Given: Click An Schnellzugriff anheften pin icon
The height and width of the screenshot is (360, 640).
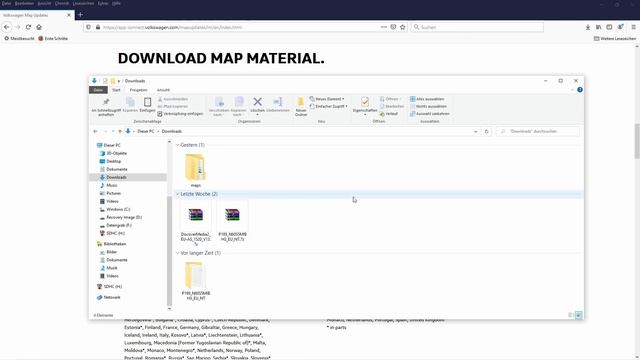Looking at the screenshot, I should tap(106, 102).
